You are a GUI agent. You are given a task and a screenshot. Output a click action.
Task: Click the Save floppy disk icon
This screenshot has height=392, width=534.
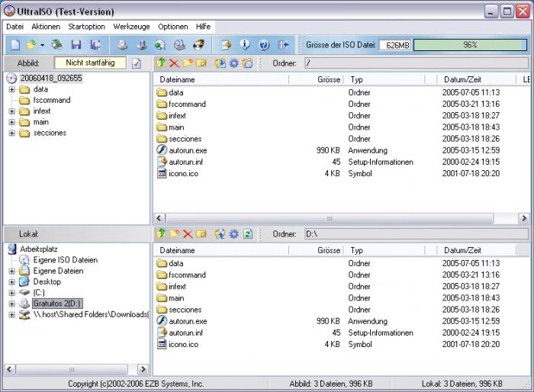(x=76, y=46)
